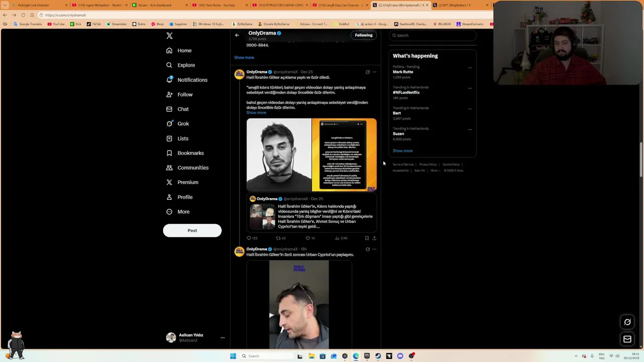Viewport: 644px width, 362px height.
Task: Open Bookmarks in the sidebar
Action: click(x=185, y=153)
